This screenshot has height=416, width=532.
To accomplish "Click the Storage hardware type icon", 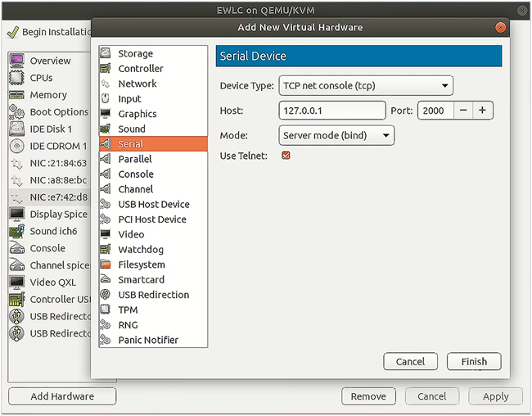I will coord(106,53).
